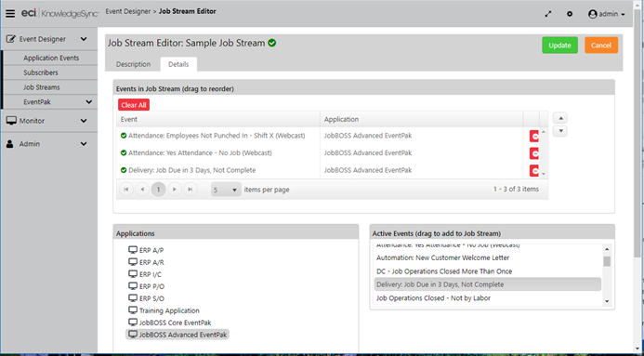Go to previous page of events grid
Viewport: 644px width, 356px height.
tap(142, 190)
